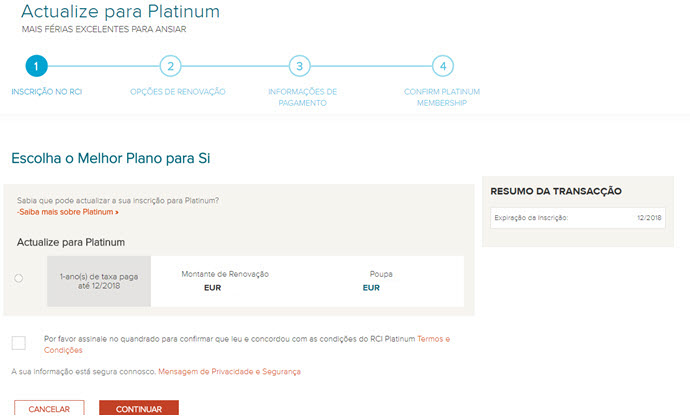Click the Cancelar button
Viewport: 690px width, 416px height.
coord(49,408)
